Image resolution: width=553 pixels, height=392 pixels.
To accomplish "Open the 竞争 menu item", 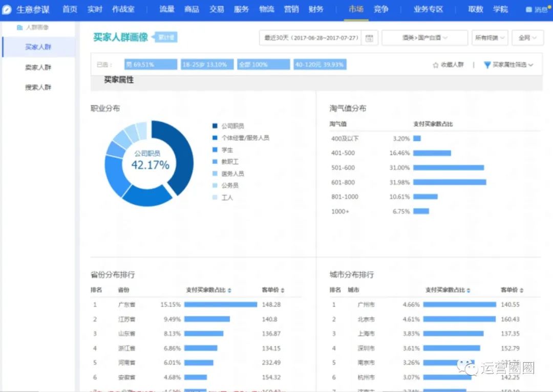I will 381,9.
